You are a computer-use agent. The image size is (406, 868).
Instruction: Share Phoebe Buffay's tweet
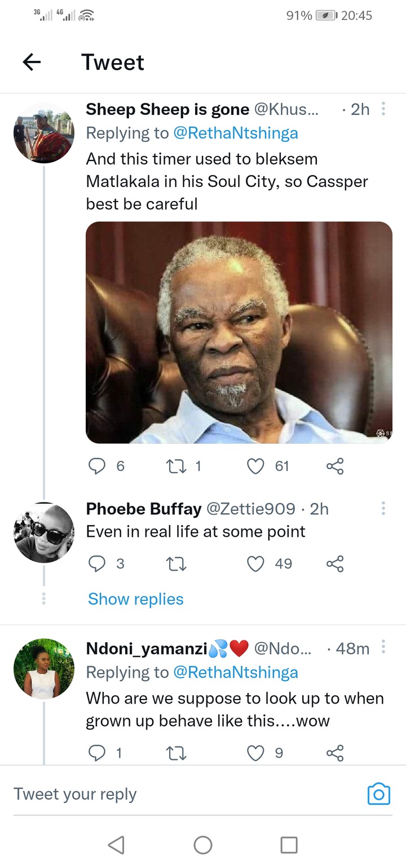(x=335, y=564)
